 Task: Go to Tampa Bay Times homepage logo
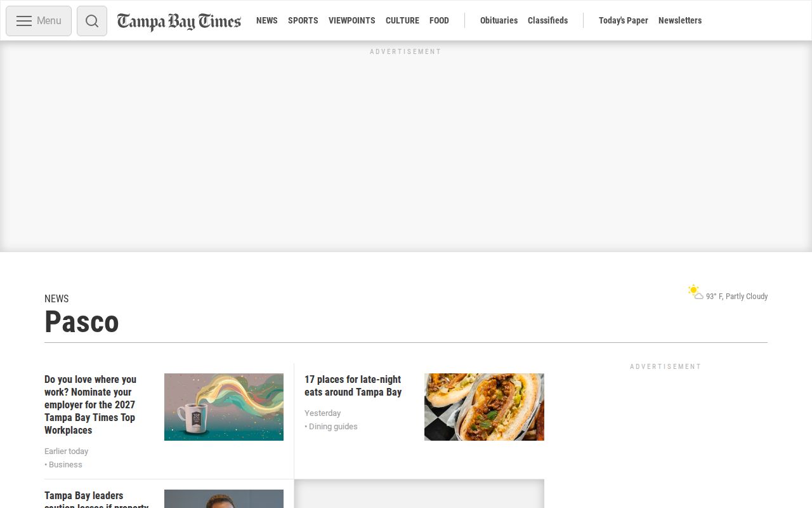[x=179, y=21]
